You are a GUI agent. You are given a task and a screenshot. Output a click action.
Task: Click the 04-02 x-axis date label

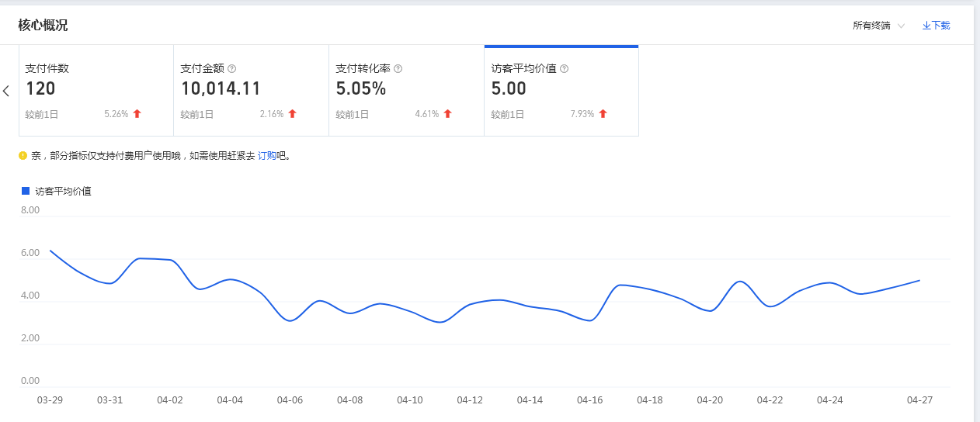tap(170, 400)
